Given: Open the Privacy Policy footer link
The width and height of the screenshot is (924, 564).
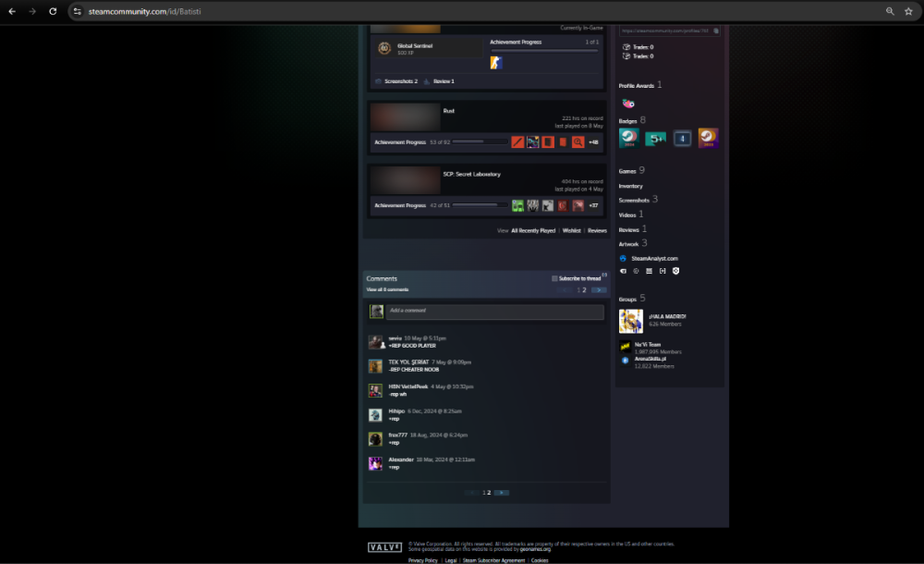Looking at the screenshot, I should tap(423, 560).
